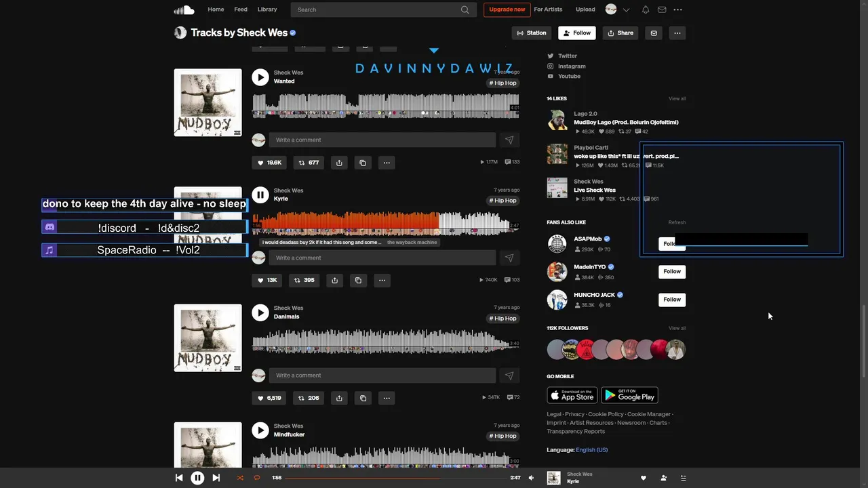This screenshot has width=868, height=488.
Task: Send comment on Danimals track
Action: click(509, 375)
